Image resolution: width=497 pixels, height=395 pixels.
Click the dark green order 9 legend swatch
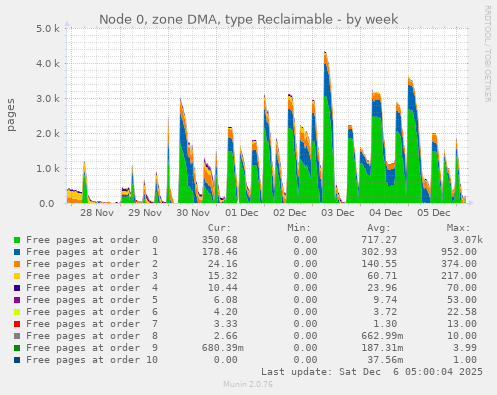click(17, 348)
